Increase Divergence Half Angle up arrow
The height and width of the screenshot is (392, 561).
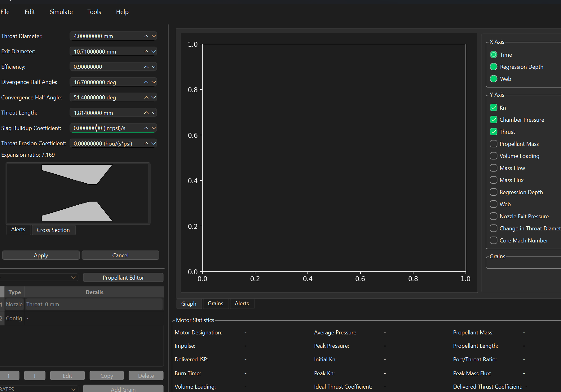pos(146,82)
